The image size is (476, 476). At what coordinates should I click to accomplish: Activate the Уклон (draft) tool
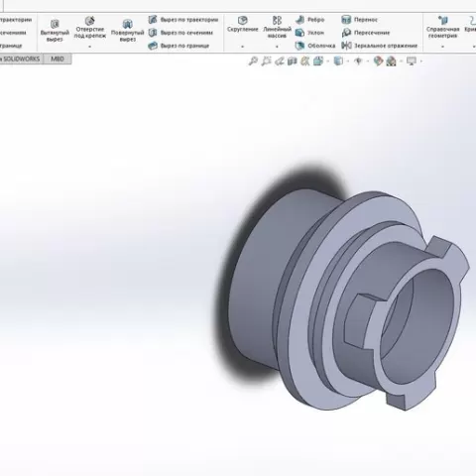tap(309, 33)
